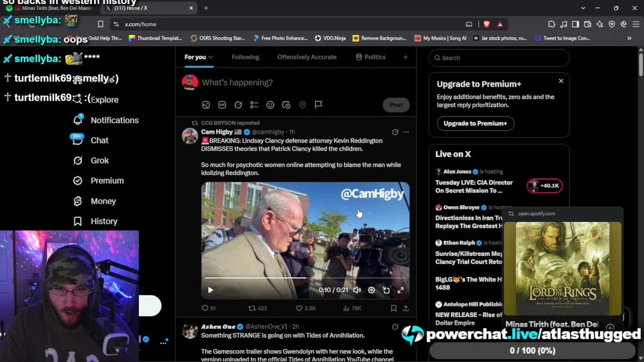Click Upgrade to Premium+ button
Viewport: 644px width, 362px height.
[x=475, y=123]
